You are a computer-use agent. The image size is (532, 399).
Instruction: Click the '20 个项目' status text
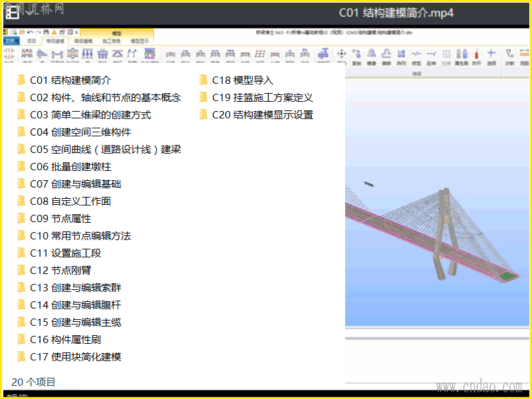click(33, 382)
